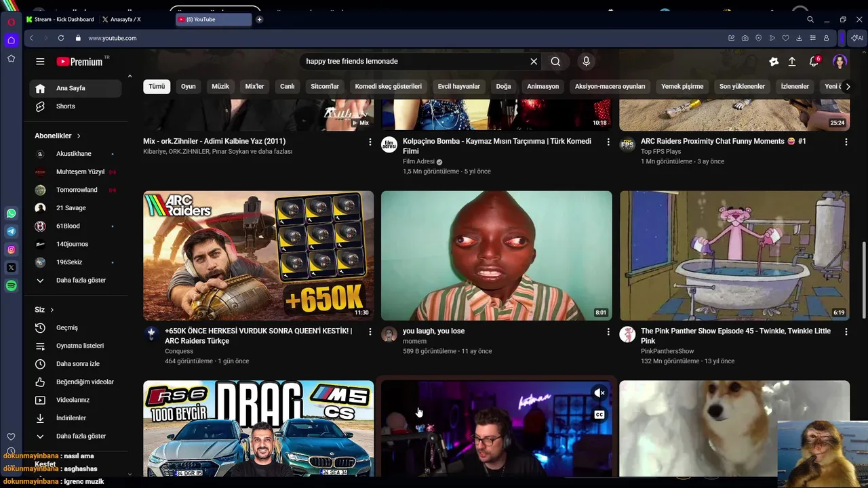The image size is (868, 488).
Task: Select the 'Canlı' filter chip
Action: click(288, 86)
